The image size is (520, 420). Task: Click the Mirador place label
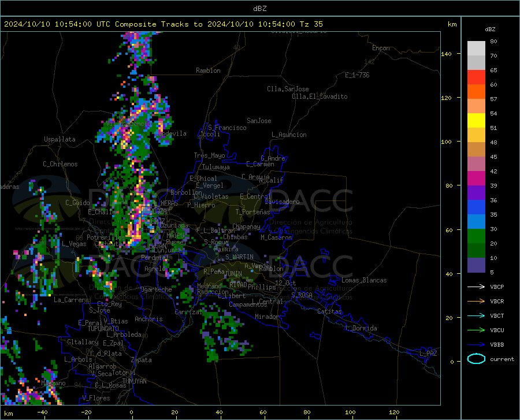267,317
